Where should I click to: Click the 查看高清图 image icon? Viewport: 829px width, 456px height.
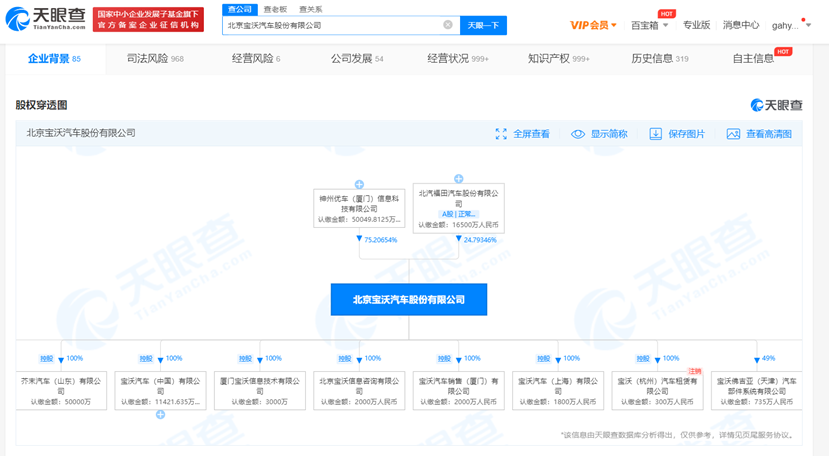click(733, 134)
